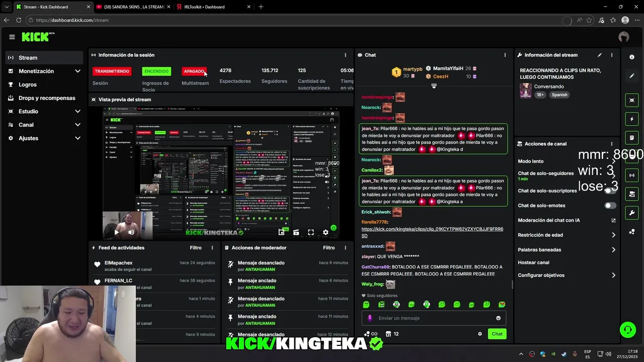Reload the page with browser refresh button
This screenshot has height=362, width=644.
[19, 20]
